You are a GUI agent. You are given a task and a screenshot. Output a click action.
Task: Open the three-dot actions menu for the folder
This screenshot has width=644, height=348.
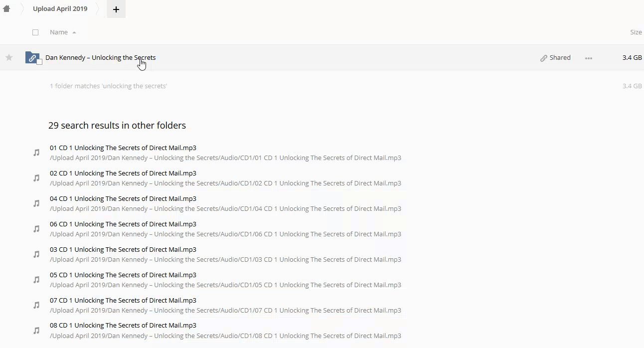point(589,58)
